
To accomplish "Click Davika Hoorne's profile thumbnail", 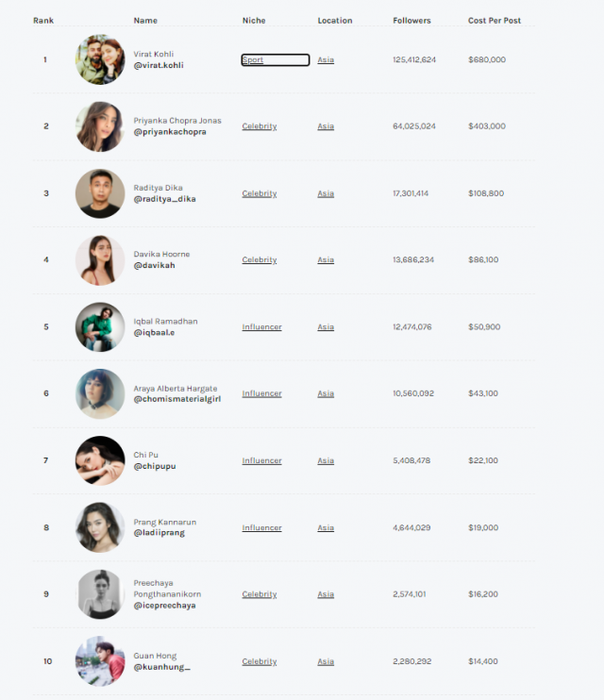I will pyautogui.click(x=100, y=259).
